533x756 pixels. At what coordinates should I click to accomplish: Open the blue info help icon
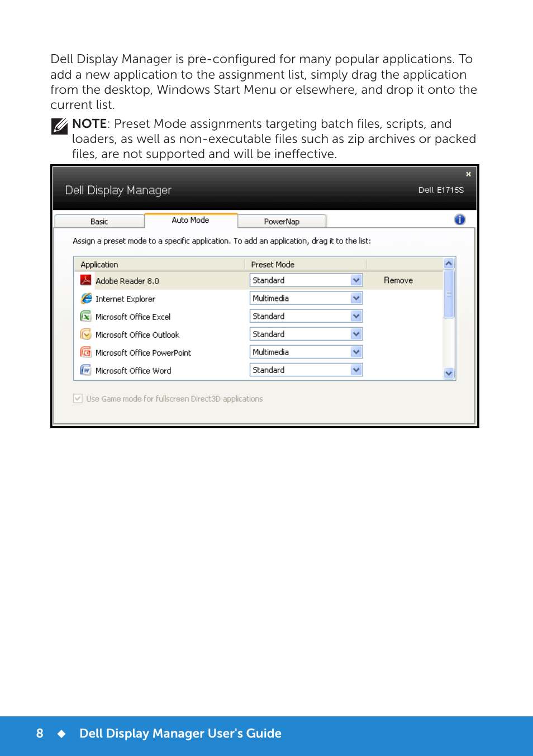coord(460,220)
